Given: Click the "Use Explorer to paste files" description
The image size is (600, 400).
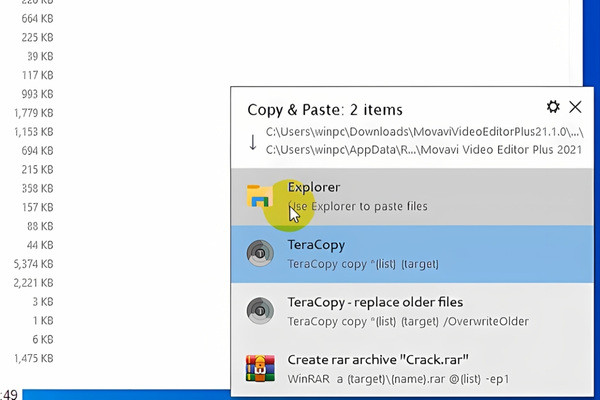Looking at the screenshot, I should tap(357, 207).
